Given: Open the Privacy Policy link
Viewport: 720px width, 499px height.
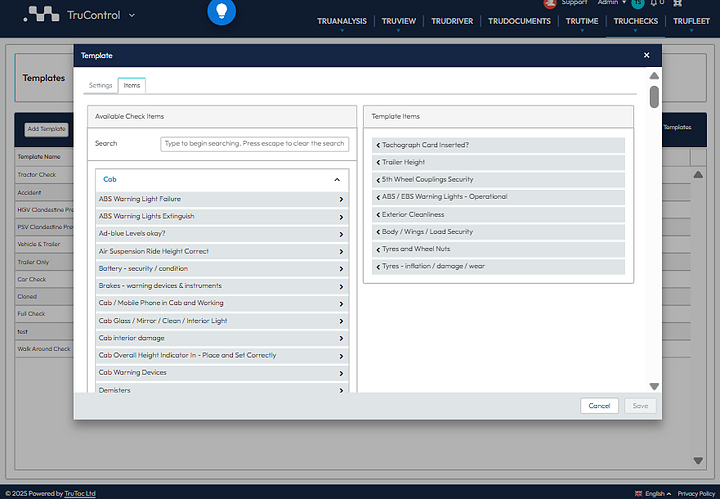Looking at the screenshot, I should pos(696,493).
